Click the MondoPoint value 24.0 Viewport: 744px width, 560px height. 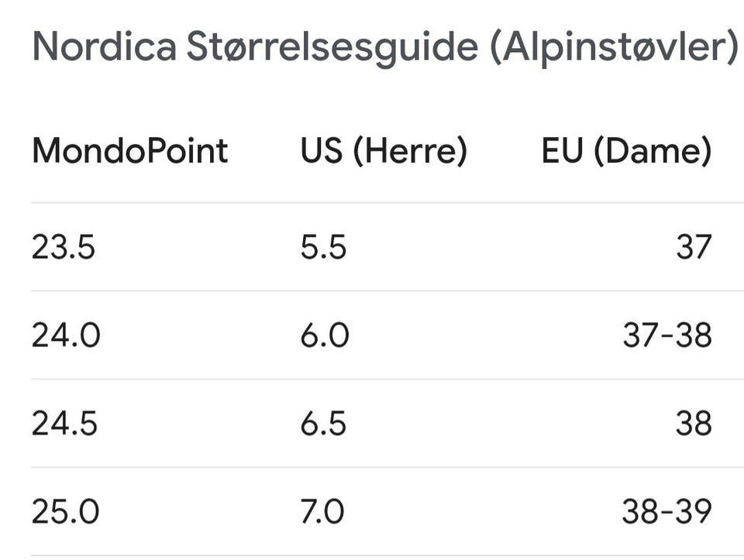point(66,336)
